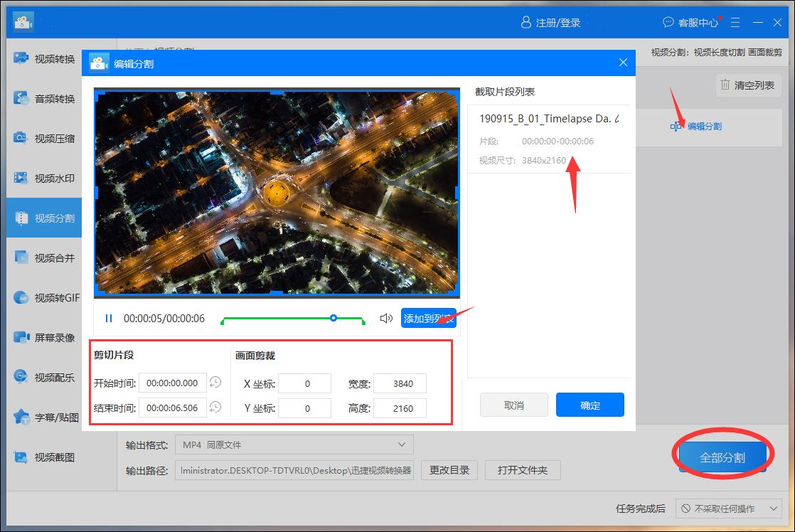Pause the video preview playback
This screenshot has width=795, height=532.
pos(108,318)
